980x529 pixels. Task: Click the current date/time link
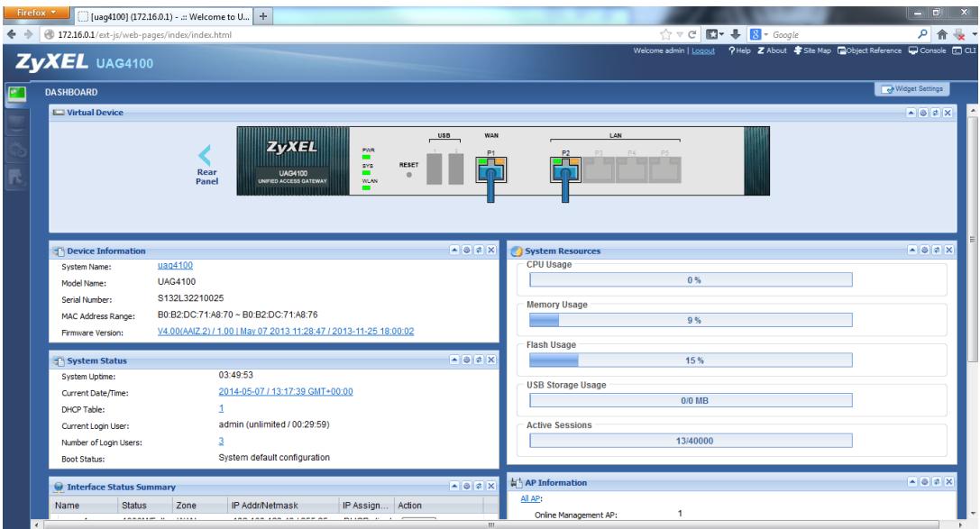coord(286,392)
